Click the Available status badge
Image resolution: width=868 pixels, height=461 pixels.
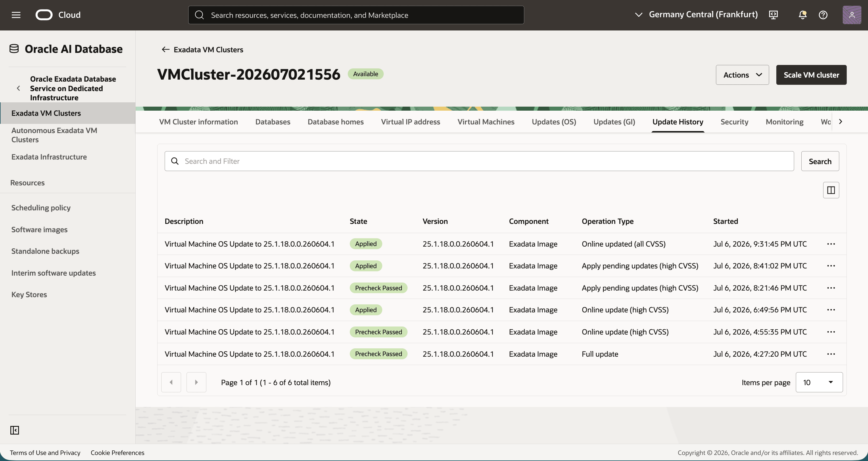[366, 74]
